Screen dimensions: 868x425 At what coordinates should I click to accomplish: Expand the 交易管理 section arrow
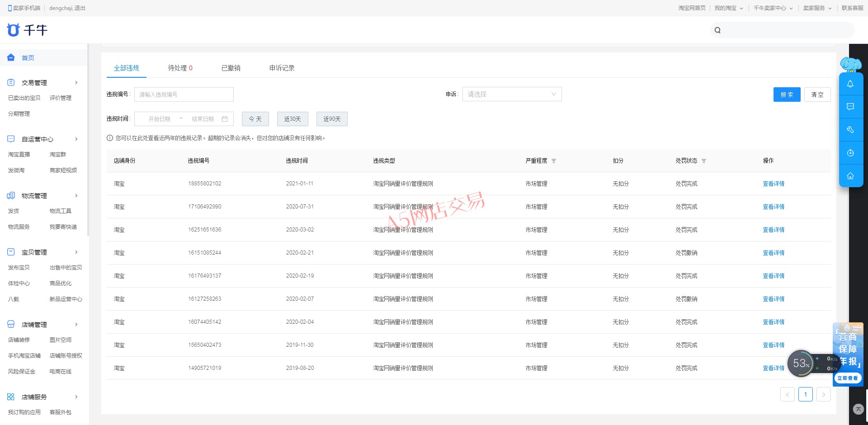coord(76,82)
